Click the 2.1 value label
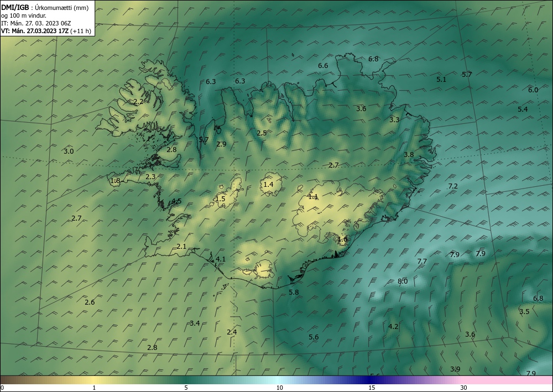The height and width of the screenshot is (392, 553). click(181, 247)
